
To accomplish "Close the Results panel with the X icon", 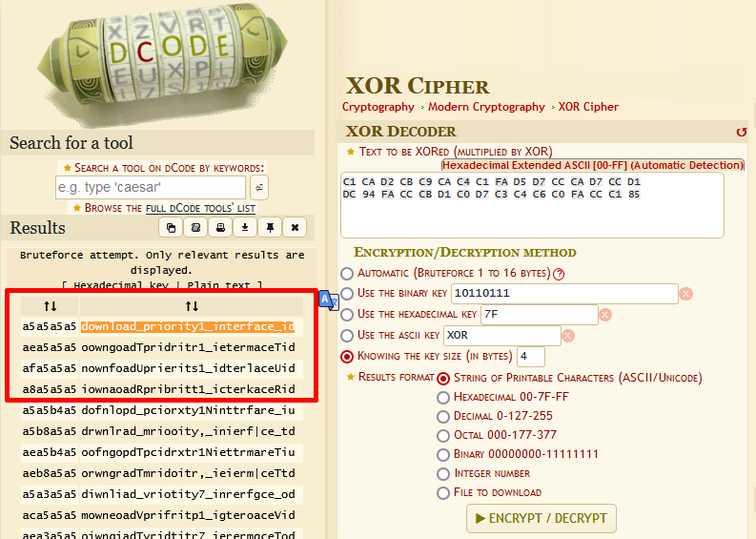I will coord(295,228).
